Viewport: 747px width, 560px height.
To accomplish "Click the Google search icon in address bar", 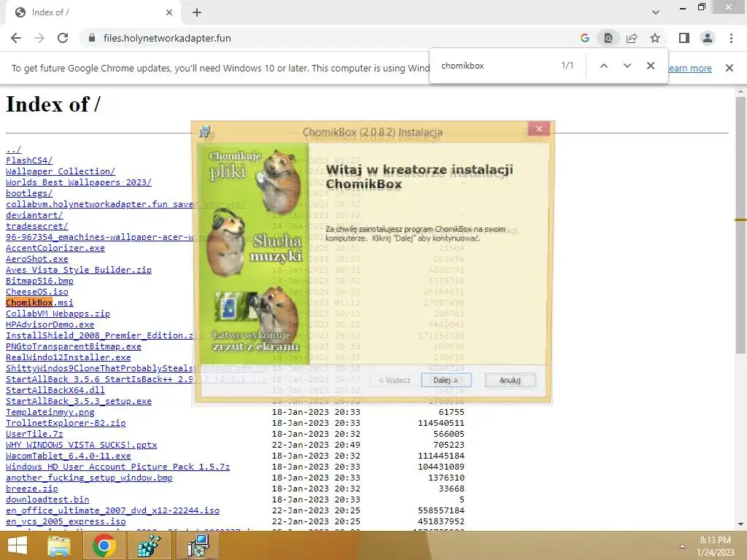I will click(x=585, y=38).
